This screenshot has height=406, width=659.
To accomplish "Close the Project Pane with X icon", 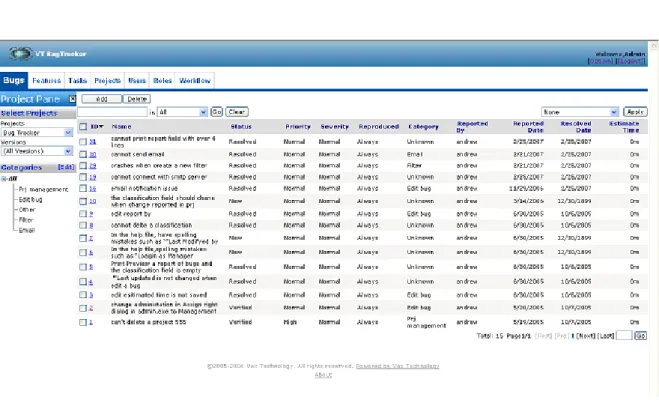I will coord(72,99).
